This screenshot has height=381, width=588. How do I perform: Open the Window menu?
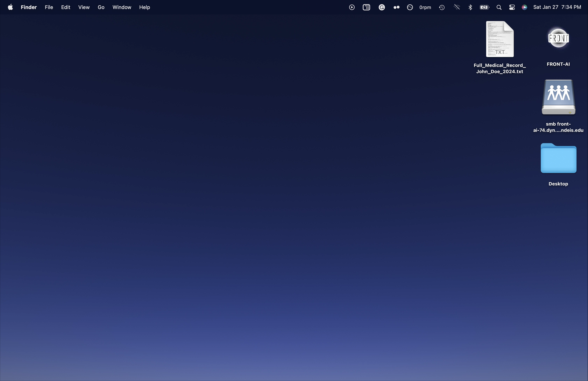pos(122,7)
